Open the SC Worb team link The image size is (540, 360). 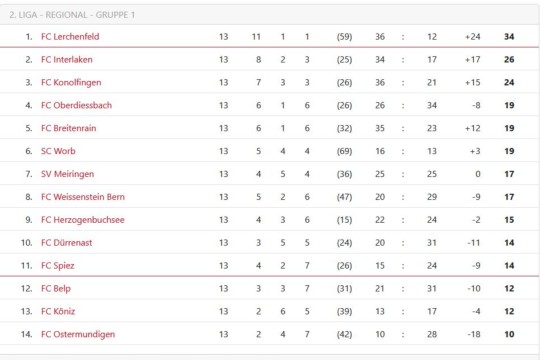click(58, 151)
